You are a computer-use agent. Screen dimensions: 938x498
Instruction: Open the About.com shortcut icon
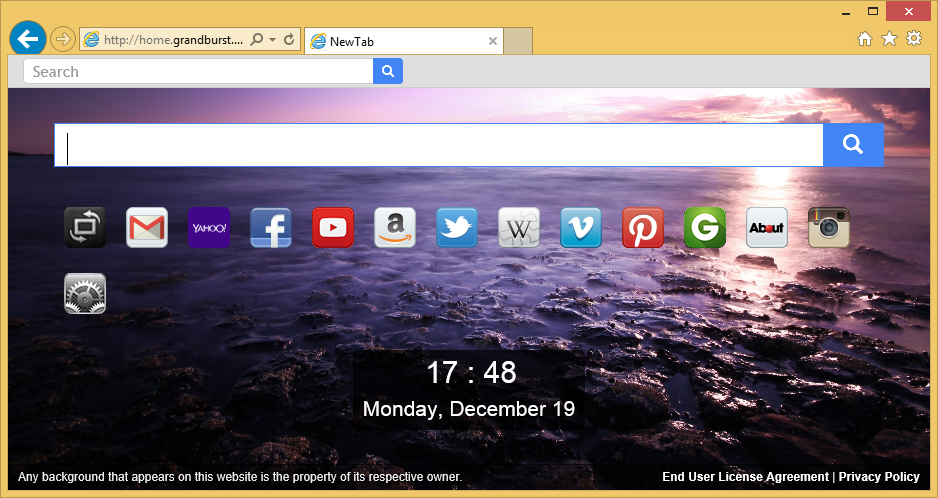[767, 227]
